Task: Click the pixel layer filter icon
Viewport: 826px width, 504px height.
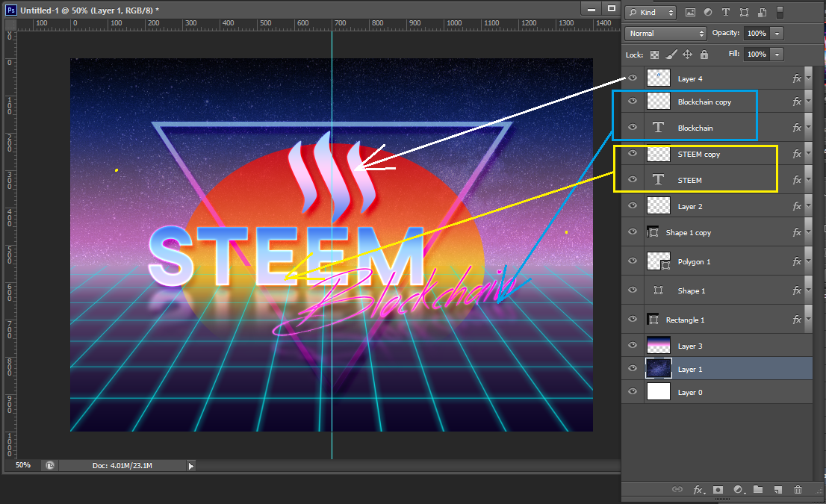Action: [x=690, y=13]
